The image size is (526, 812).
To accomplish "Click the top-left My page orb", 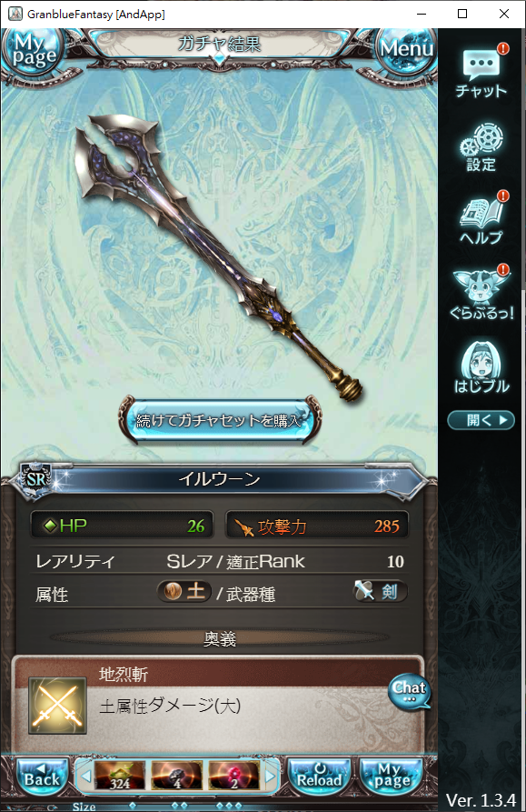I will tap(33, 51).
